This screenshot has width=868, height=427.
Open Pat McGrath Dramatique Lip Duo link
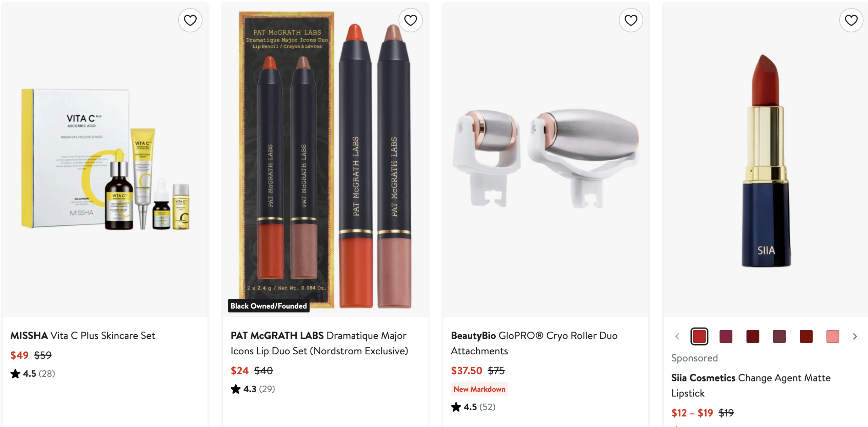pos(319,343)
